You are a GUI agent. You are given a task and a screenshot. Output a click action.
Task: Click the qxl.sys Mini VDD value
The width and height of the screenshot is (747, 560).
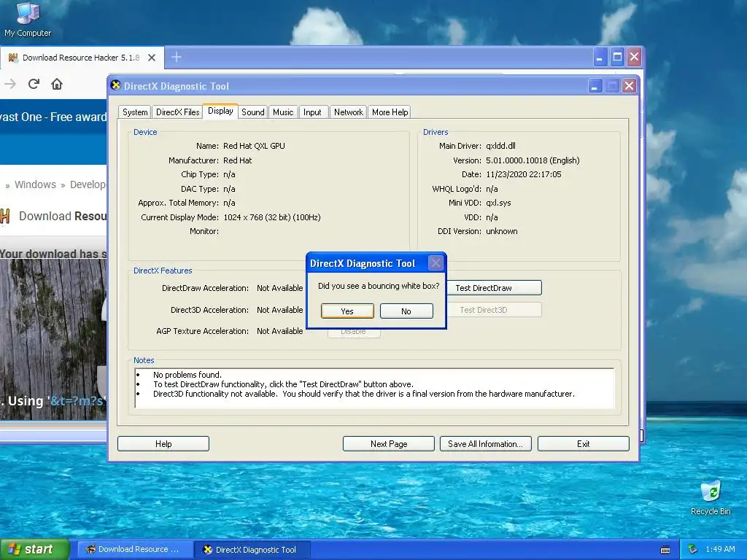tap(498, 203)
